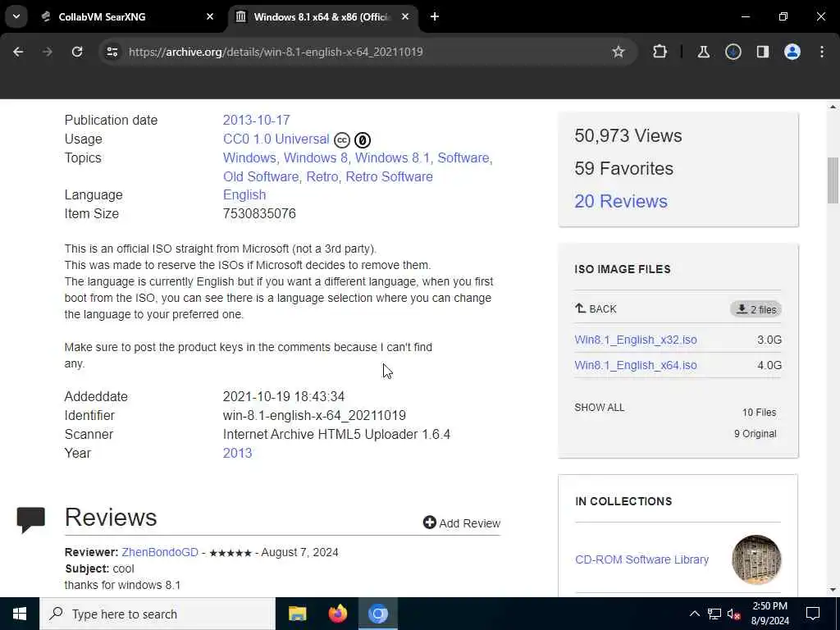Click the Creative Commons CC icon
The height and width of the screenshot is (630, 840).
342,140
